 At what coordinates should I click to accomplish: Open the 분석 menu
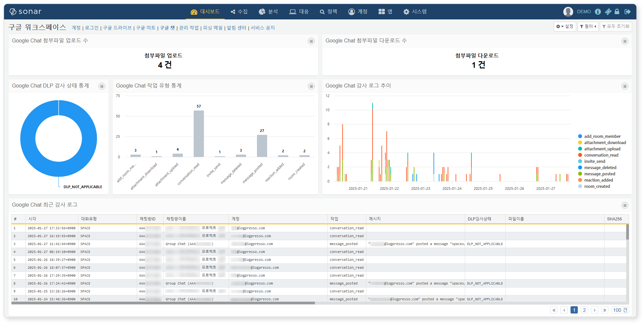[268, 12]
